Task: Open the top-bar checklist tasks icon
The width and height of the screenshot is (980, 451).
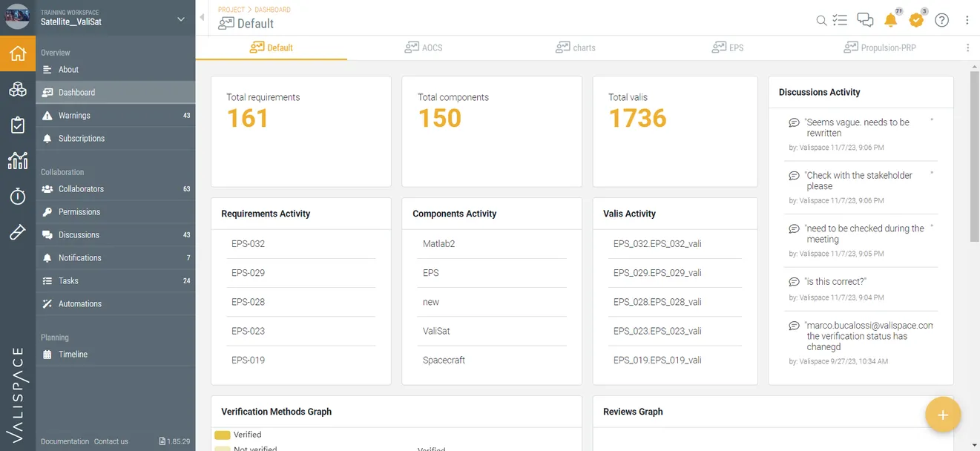Action: tap(840, 21)
